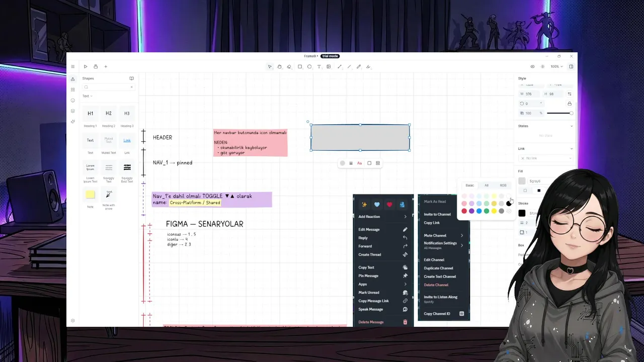Collapse the States section
Screen dimensions: 644x362
pyautogui.click(x=572, y=126)
